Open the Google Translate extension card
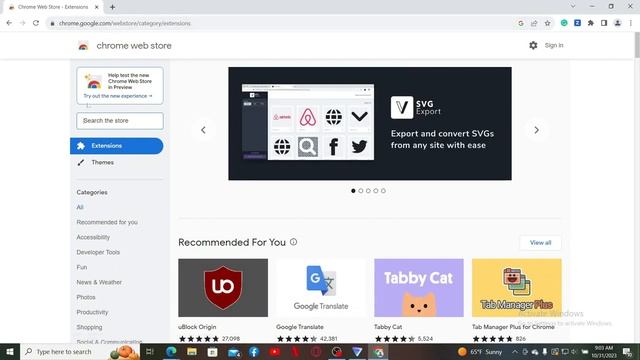This screenshot has width=640, height=360. point(321,300)
